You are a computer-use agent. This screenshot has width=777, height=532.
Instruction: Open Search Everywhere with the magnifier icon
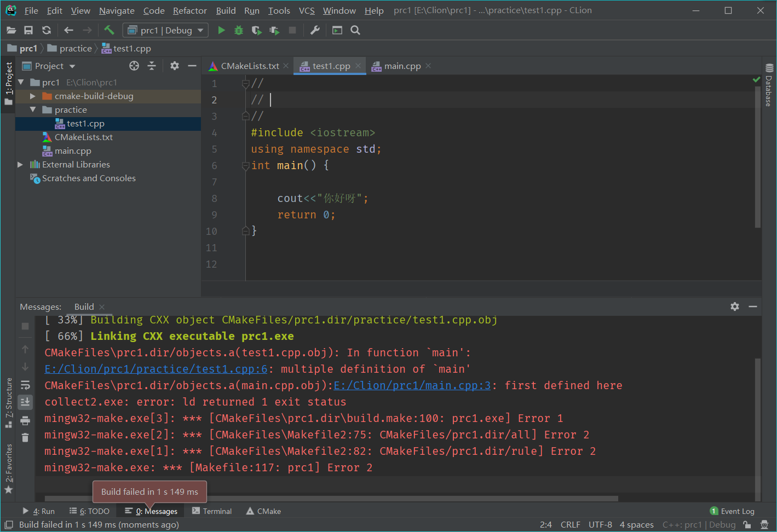[x=355, y=30]
